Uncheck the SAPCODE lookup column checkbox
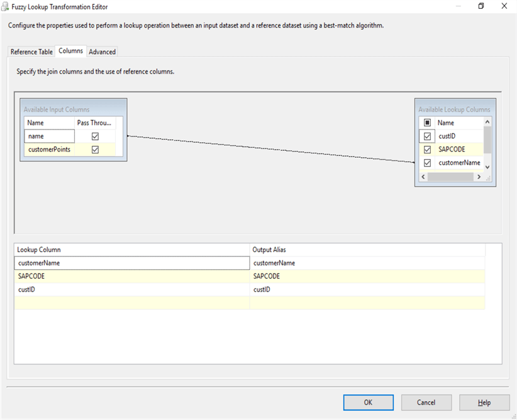The width and height of the screenshot is (517, 420). coord(428,150)
